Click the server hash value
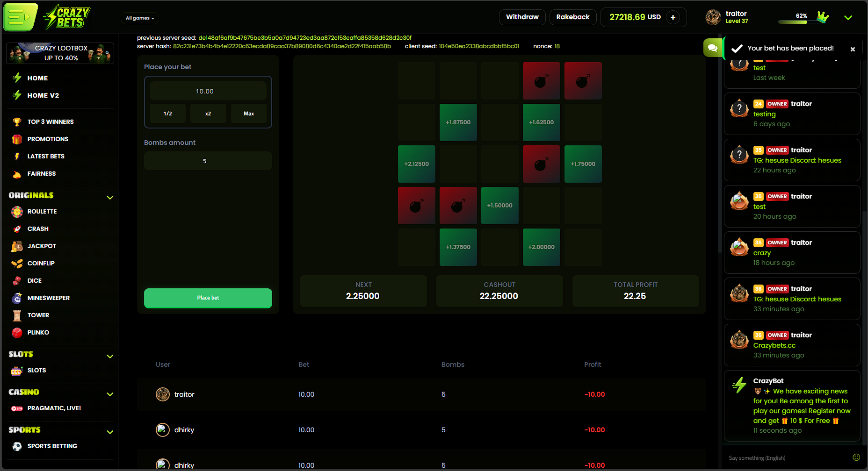This screenshot has height=471, width=868. click(x=282, y=46)
